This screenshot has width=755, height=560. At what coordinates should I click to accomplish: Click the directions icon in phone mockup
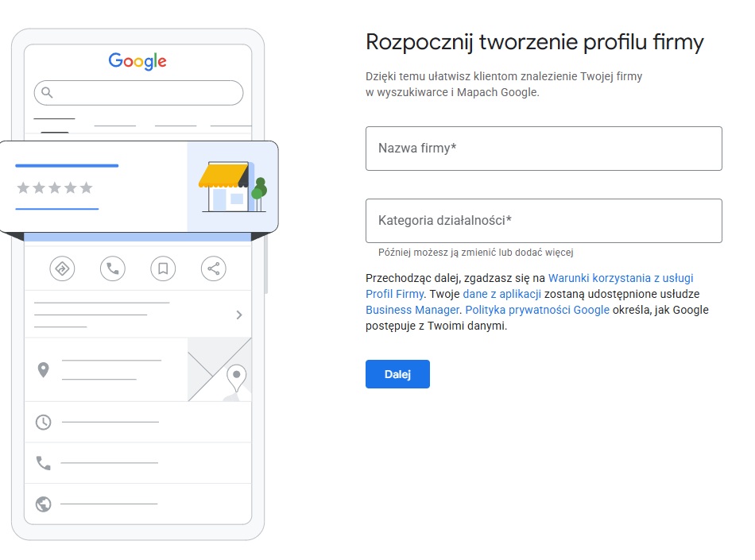click(62, 268)
